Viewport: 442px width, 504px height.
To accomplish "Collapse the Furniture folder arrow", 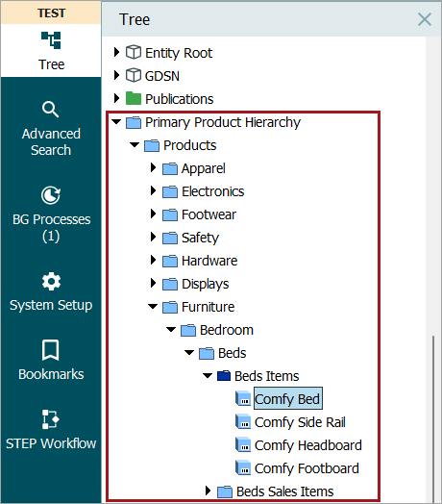I will pyautogui.click(x=153, y=306).
